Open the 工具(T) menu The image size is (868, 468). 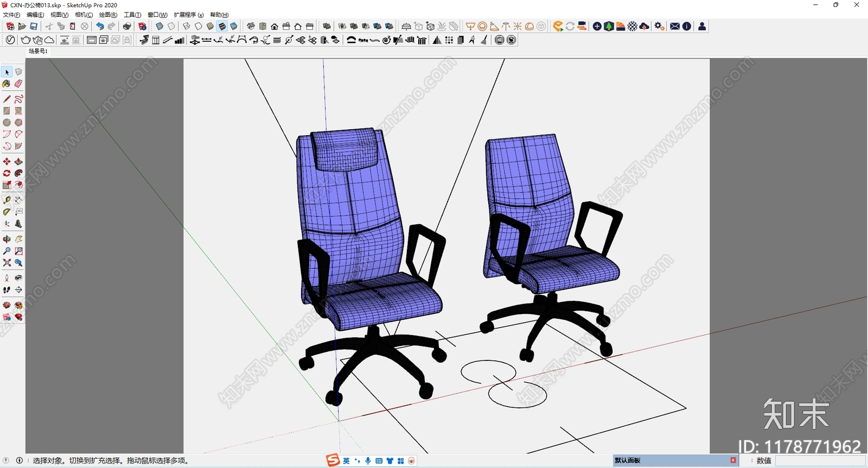[x=132, y=15]
